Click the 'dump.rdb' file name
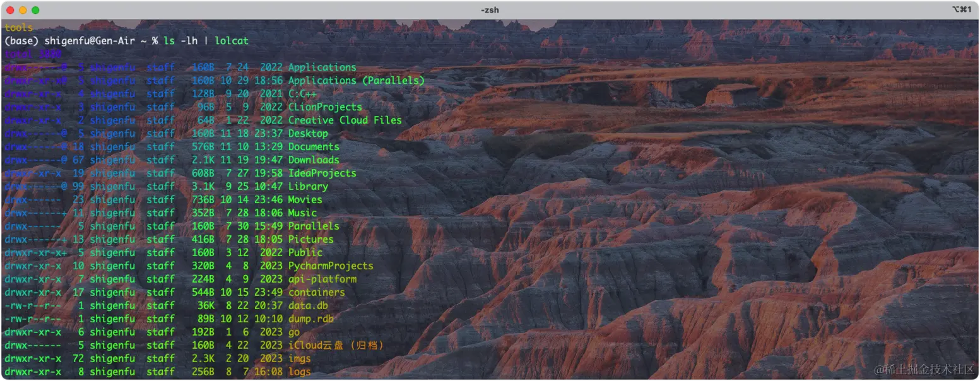 pos(311,319)
